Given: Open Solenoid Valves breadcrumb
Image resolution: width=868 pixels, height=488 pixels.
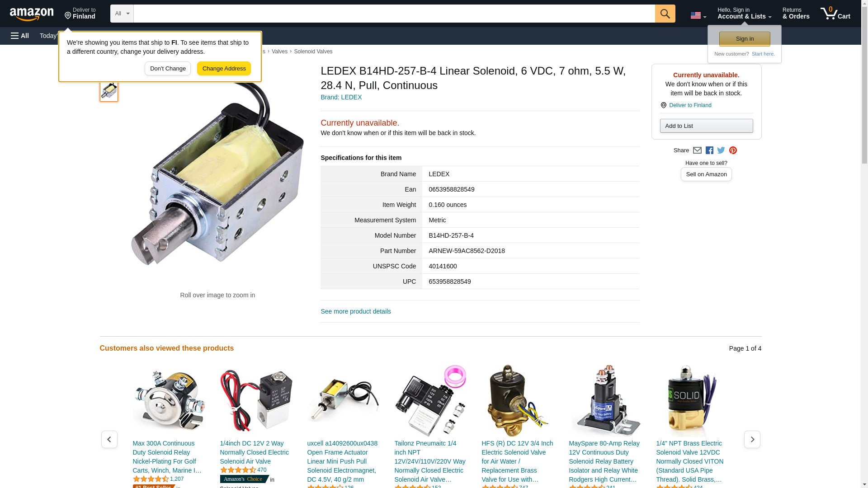Looking at the screenshot, I should [x=313, y=52].
